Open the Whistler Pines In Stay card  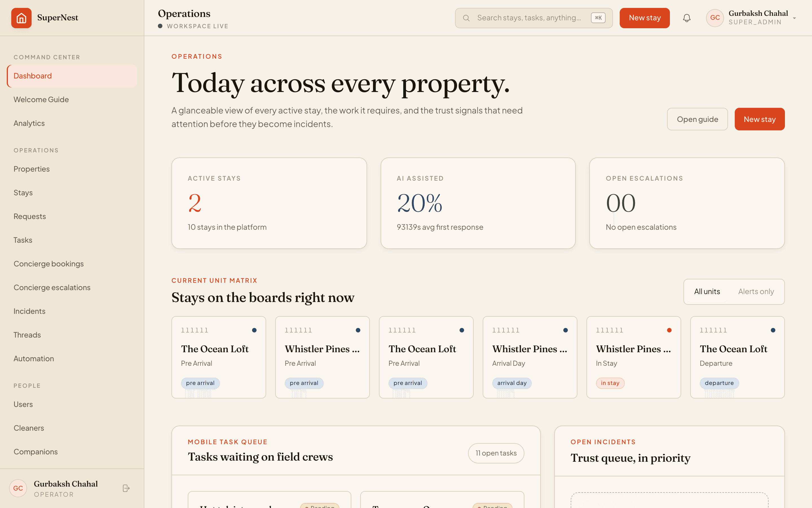pos(634,357)
